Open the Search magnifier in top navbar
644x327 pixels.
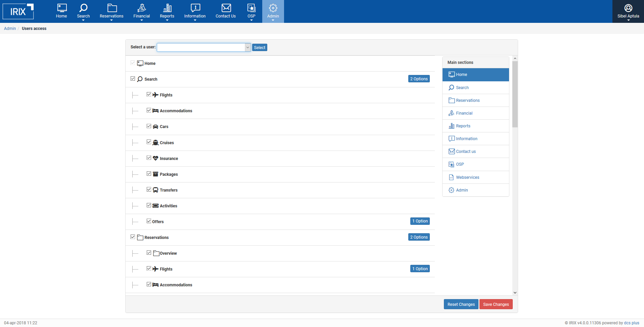(83, 8)
